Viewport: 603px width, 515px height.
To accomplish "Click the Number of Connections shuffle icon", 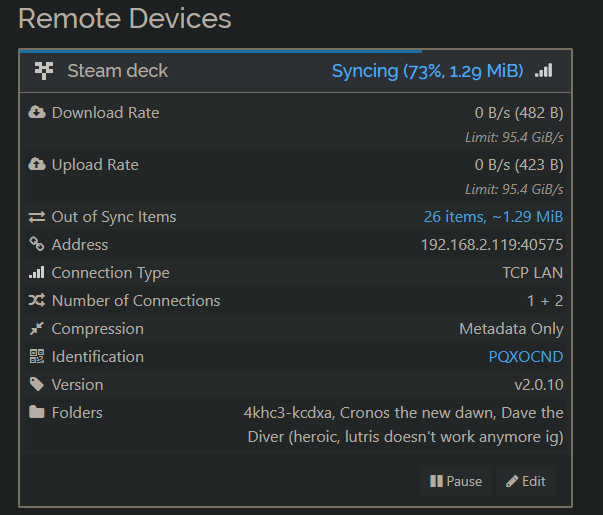I will pyautogui.click(x=37, y=301).
